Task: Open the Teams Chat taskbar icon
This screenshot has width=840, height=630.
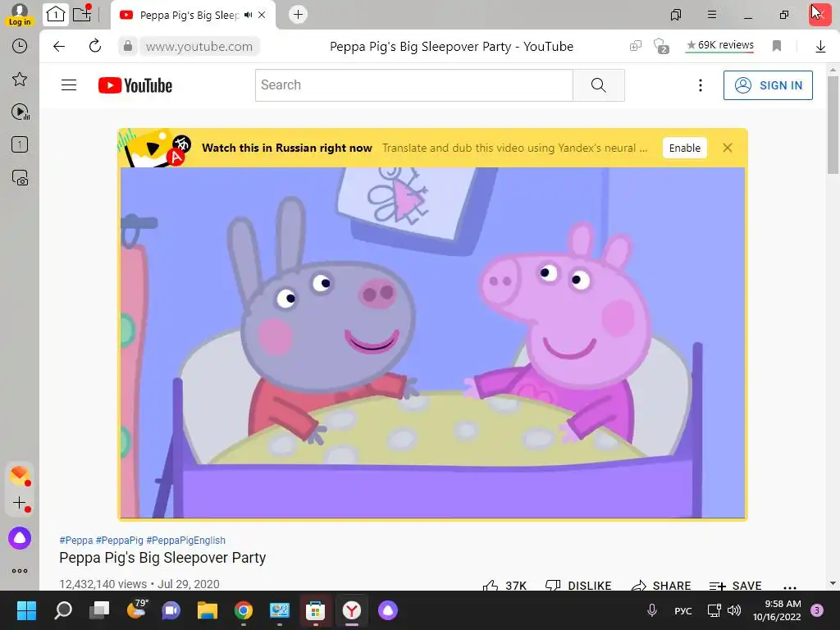Action: (171, 610)
